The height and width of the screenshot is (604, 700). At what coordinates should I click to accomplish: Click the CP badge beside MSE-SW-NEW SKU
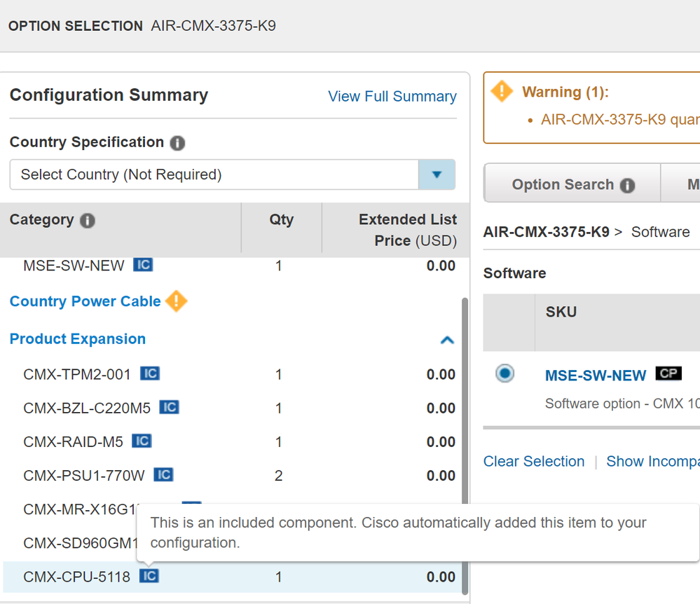pyautogui.click(x=668, y=373)
